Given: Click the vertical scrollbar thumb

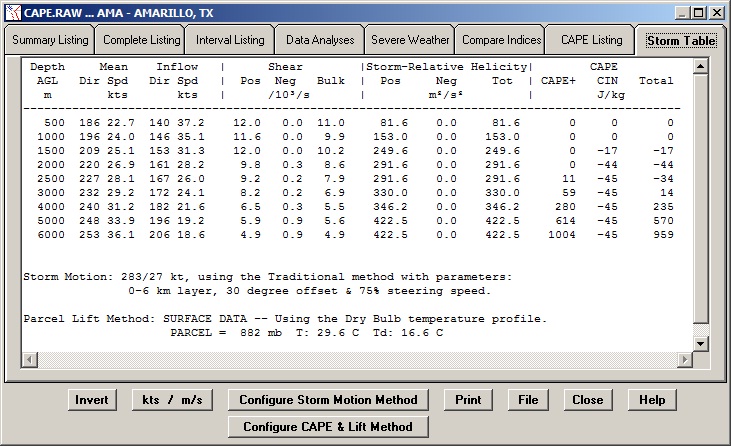Looking at the screenshot, I should [700, 198].
